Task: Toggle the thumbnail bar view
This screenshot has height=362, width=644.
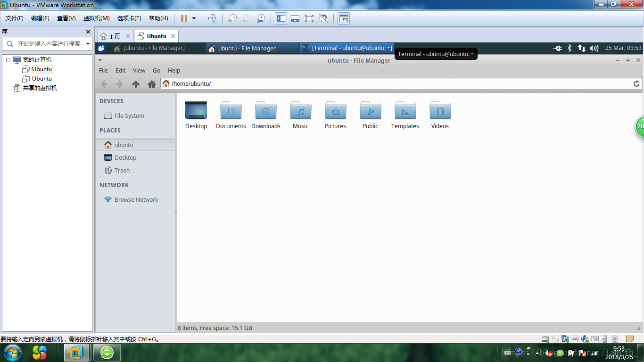Action: click(295, 18)
